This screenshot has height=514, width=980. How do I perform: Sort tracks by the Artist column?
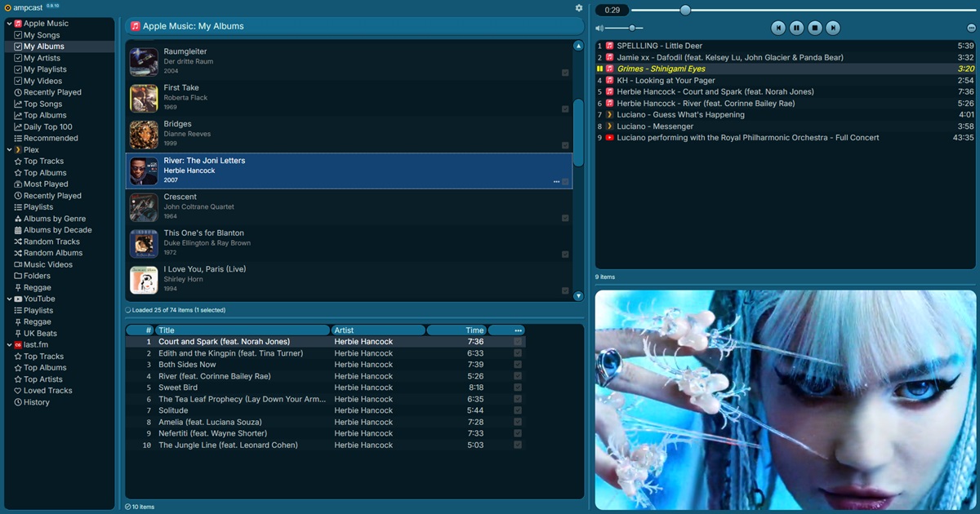pos(378,330)
